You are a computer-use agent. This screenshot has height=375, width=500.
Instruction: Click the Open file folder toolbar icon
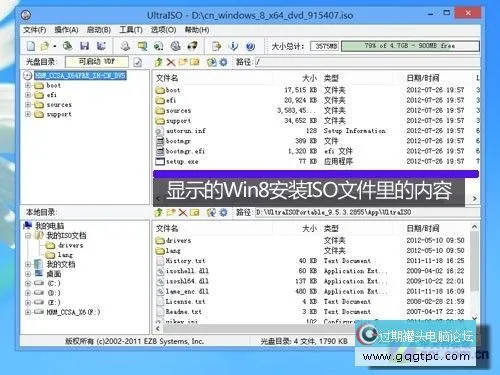point(44,46)
